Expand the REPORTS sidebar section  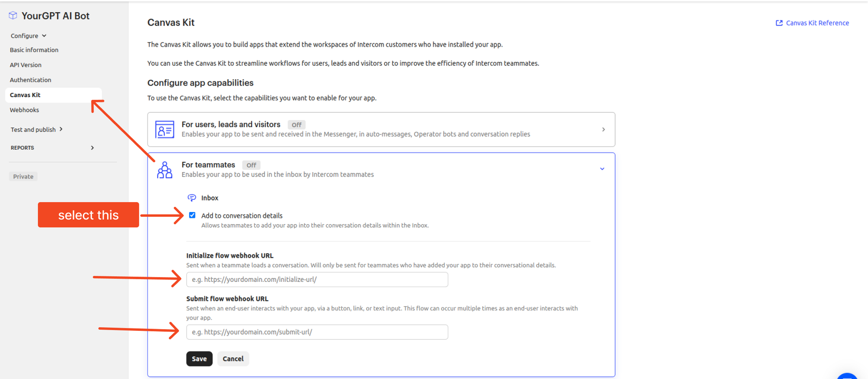coord(92,148)
